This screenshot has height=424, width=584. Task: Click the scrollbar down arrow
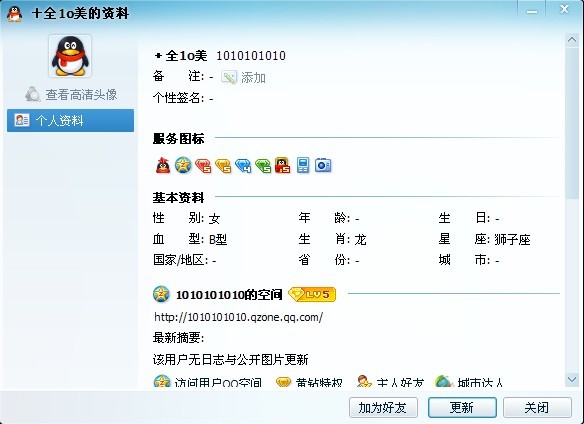572,380
